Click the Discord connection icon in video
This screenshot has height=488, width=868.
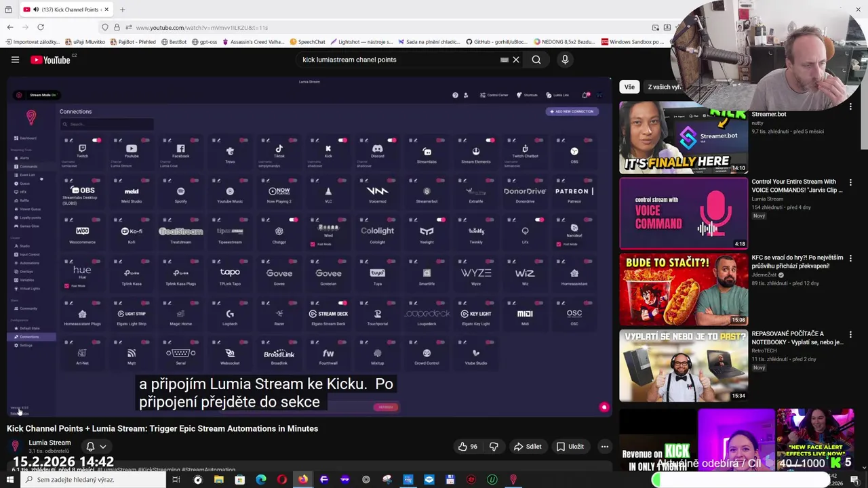[377, 149]
